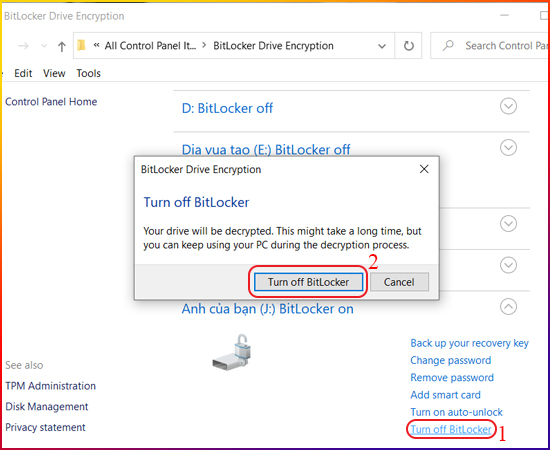The image size is (550, 450).
Task: Collapse the Anh của bạn (J:) section chevron
Action: [x=508, y=307]
